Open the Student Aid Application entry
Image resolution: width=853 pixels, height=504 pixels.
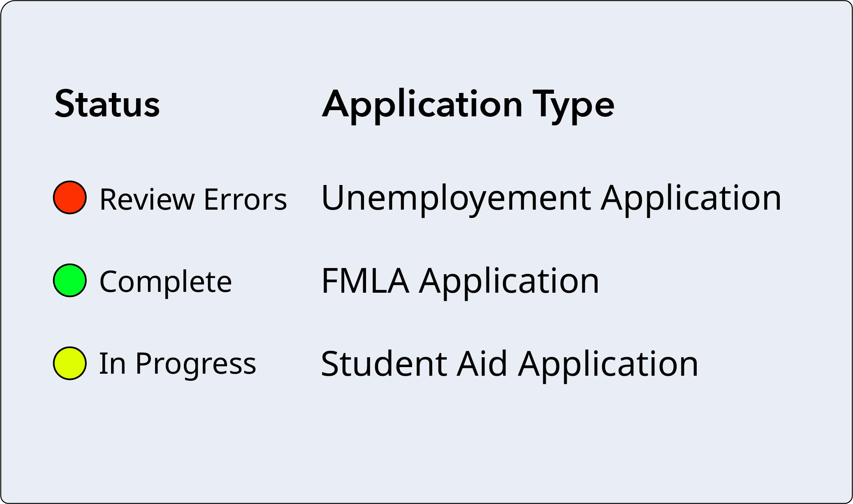(509, 364)
